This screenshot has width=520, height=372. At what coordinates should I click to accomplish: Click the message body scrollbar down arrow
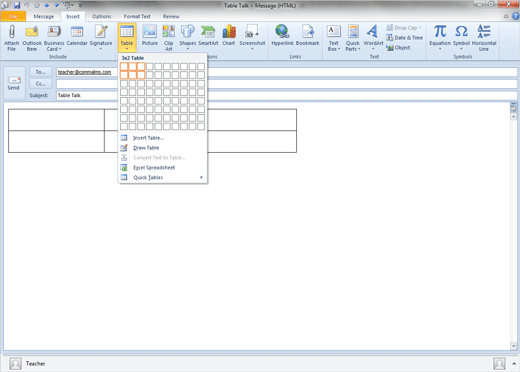[513, 346]
